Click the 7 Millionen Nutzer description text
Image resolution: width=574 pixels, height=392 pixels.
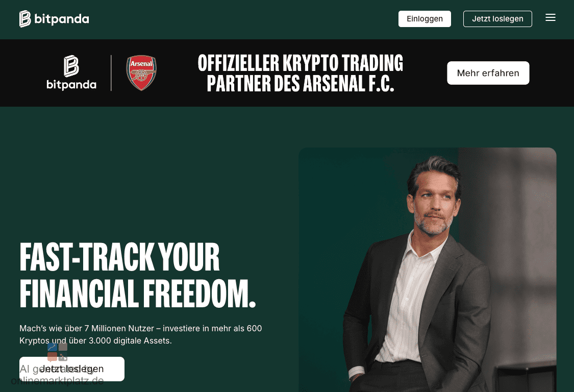(141, 334)
